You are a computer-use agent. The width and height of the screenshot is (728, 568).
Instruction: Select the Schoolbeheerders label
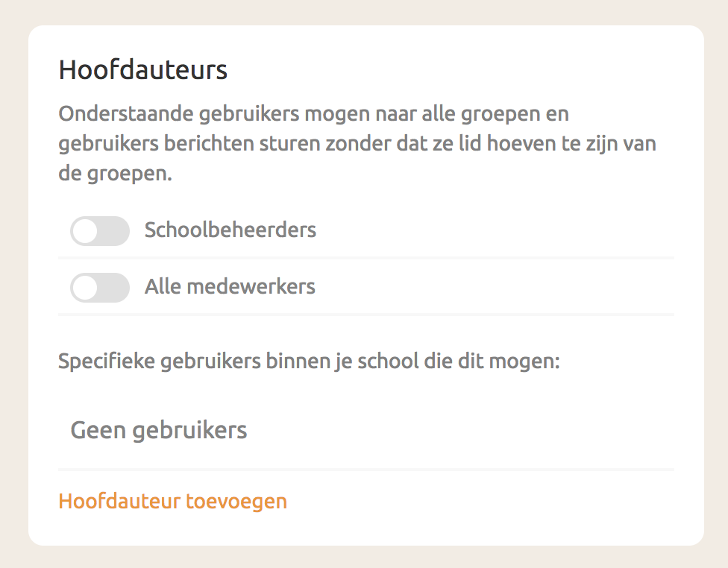[230, 230]
